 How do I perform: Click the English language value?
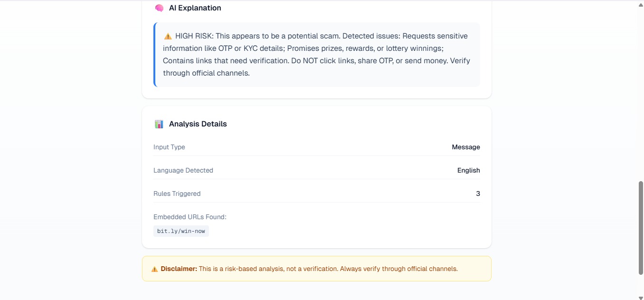pyautogui.click(x=469, y=170)
